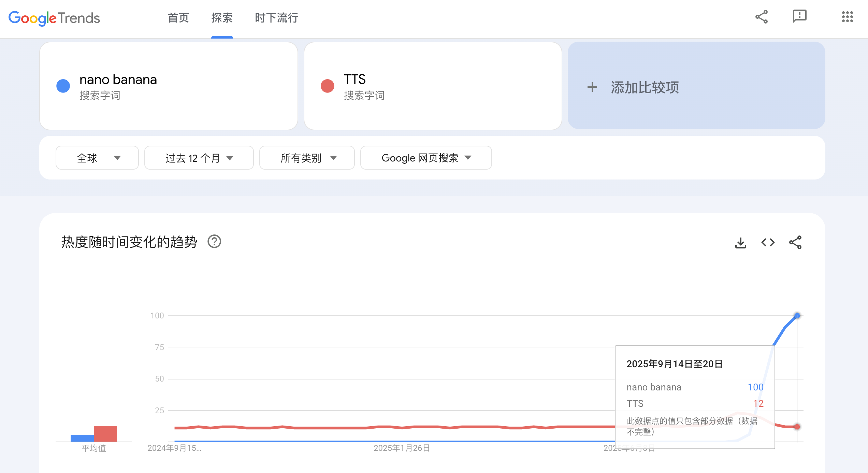Go to the 首页 tab
This screenshot has height=473, width=868.
178,18
